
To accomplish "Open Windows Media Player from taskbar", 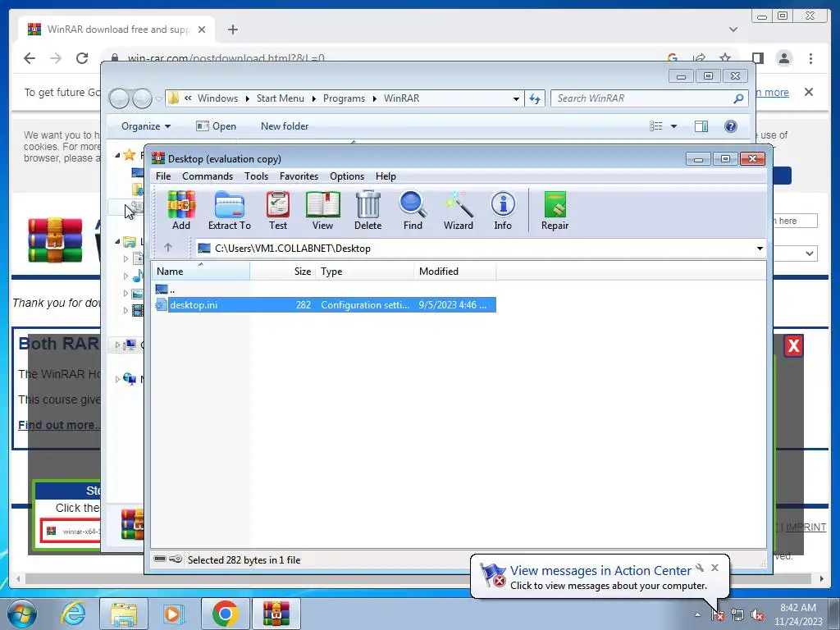I will [173, 614].
